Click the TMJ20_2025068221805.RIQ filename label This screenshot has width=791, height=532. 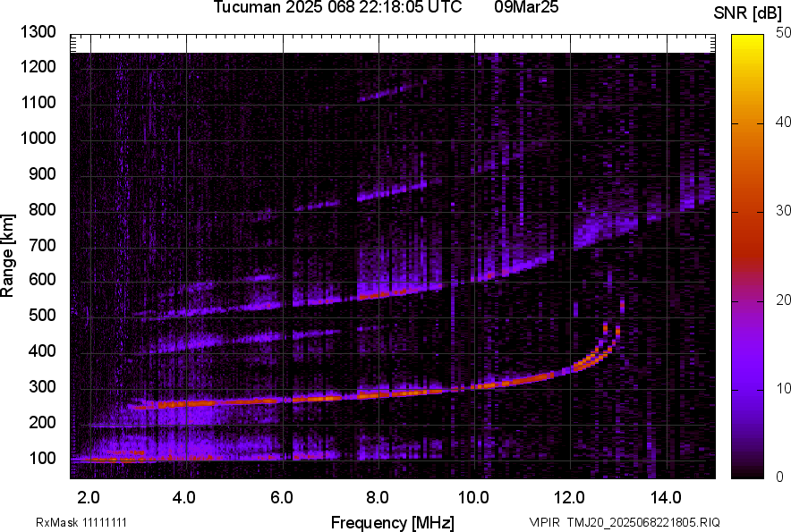click(624, 522)
